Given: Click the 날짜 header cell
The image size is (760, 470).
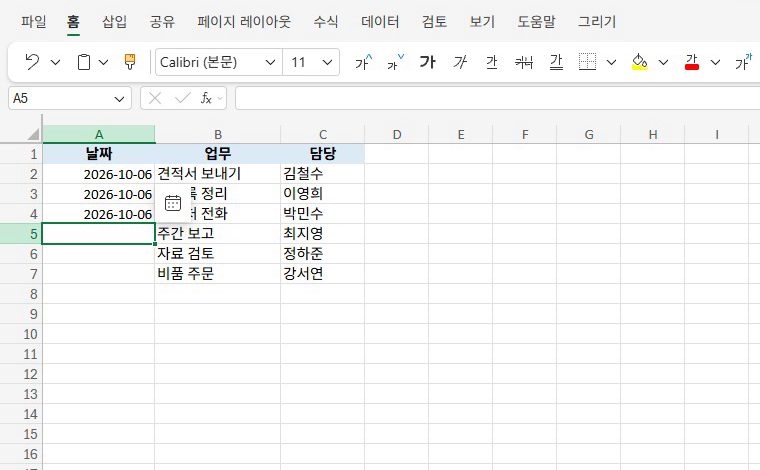Looking at the screenshot, I should (99, 154).
